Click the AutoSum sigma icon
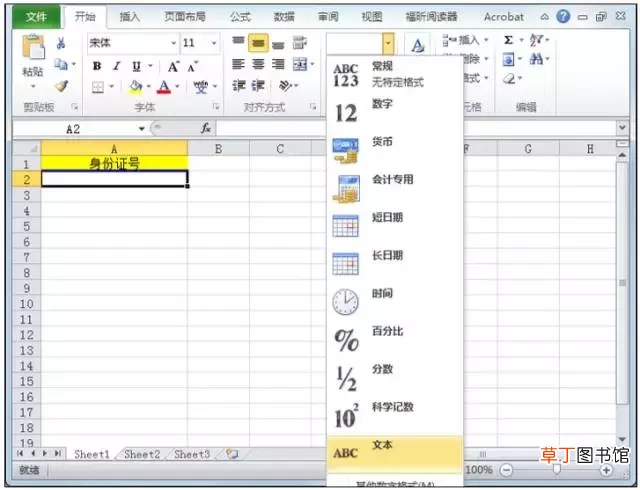Screen dimensions: 640x490 (x=508, y=40)
